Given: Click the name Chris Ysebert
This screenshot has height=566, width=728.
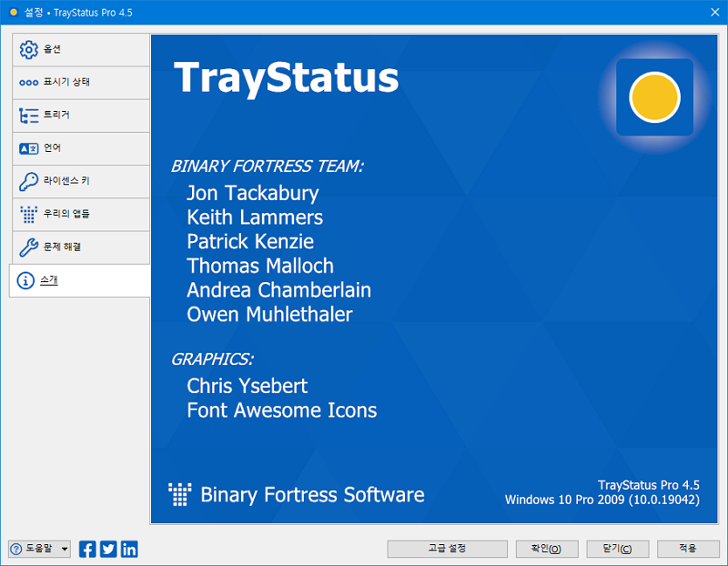Looking at the screenshot, I should [x=247, y=387].
